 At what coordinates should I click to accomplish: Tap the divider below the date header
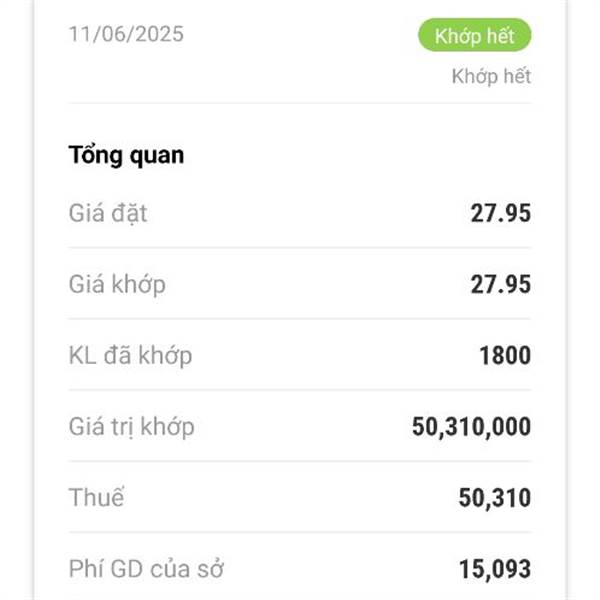click(x=300, y=103)
